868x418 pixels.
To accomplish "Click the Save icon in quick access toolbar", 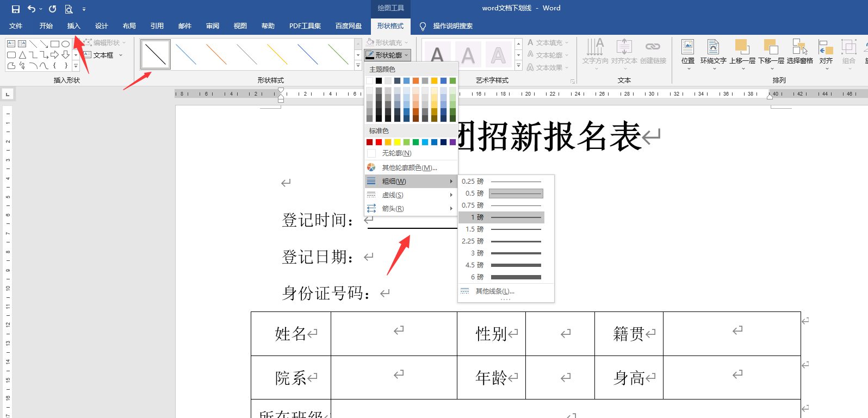I will coord(16,9).
